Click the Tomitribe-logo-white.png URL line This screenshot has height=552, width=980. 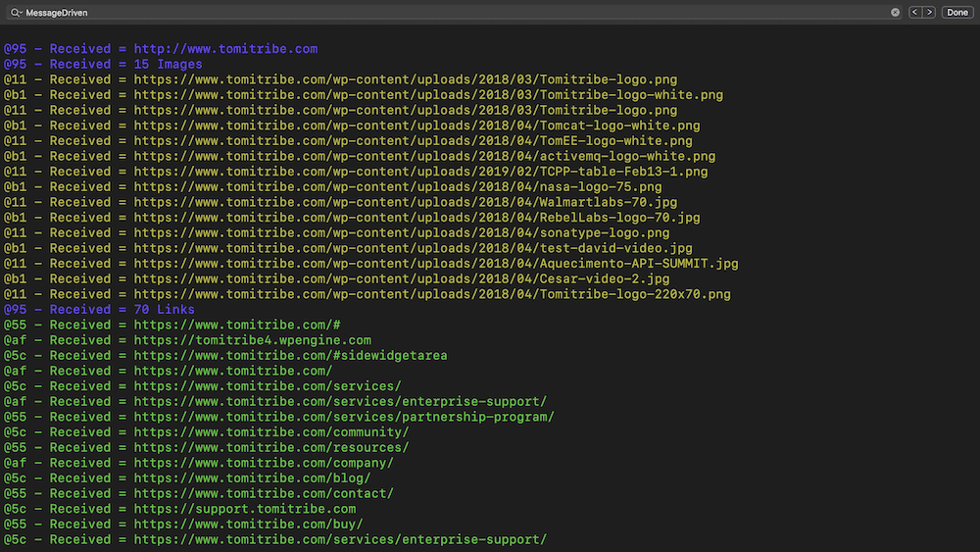[x=364, y=95]
